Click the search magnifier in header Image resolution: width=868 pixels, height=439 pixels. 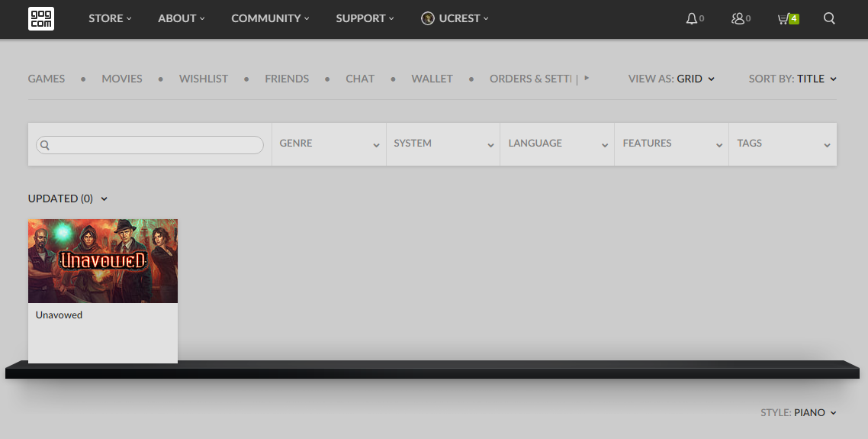click(x=828, y=18)
